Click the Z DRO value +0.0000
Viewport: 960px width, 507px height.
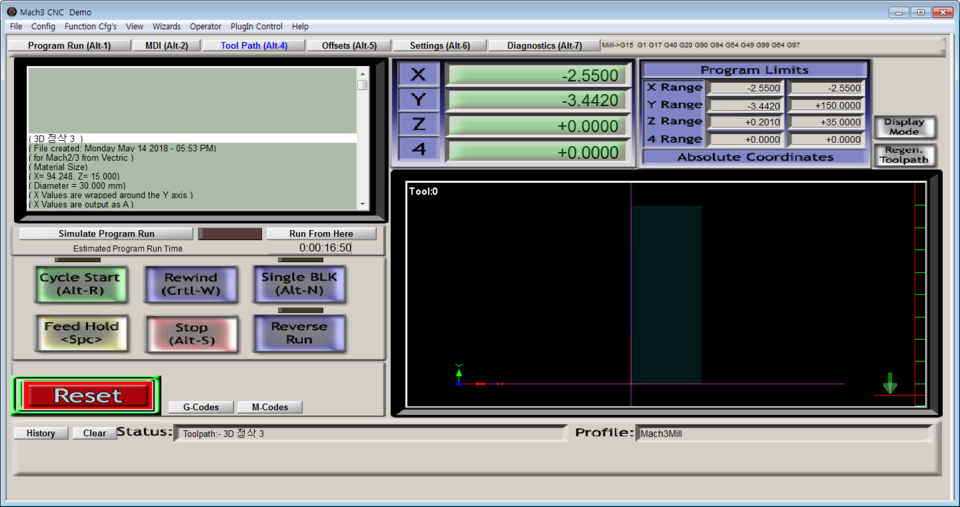(538, 126)
